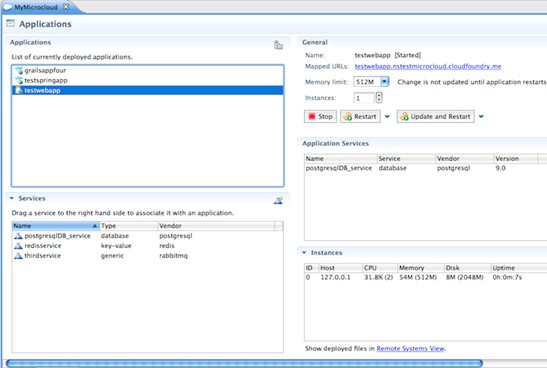Click the 54M (512M) memory cell
Viewport: 547px width, 368px height.
pyautogui.click(x=418, y=278)
